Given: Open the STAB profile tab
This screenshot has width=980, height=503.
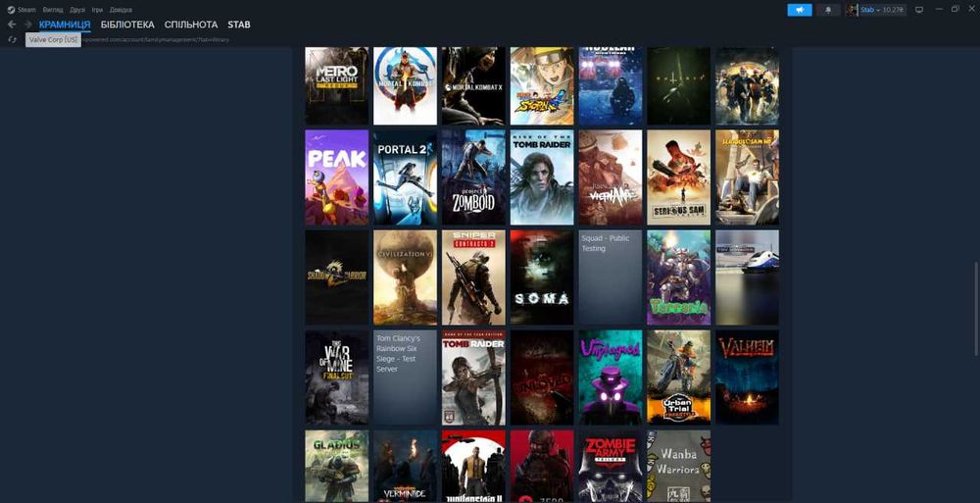Looking at the screenshot, I should (239, 25).
